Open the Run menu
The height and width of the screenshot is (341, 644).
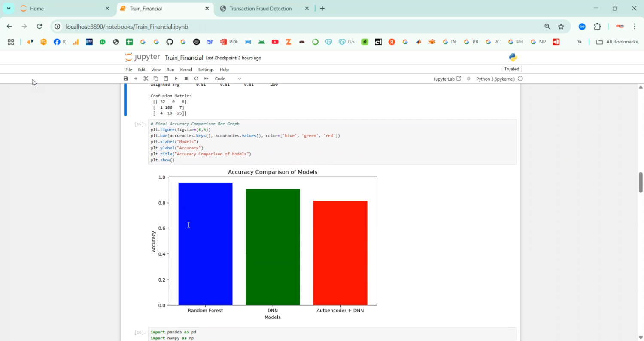coord(170,70)
